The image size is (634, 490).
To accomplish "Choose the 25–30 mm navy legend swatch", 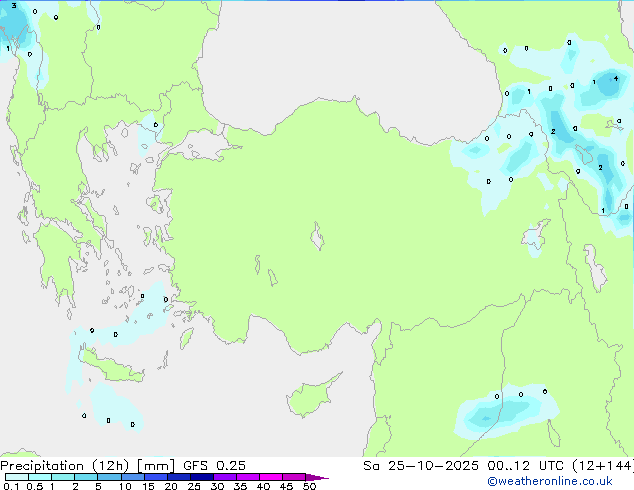I will (202, 477).
